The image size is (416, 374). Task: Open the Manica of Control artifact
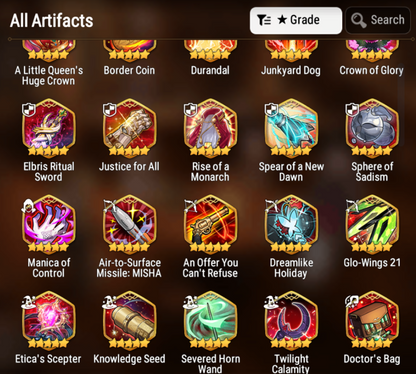coord(49,225)
